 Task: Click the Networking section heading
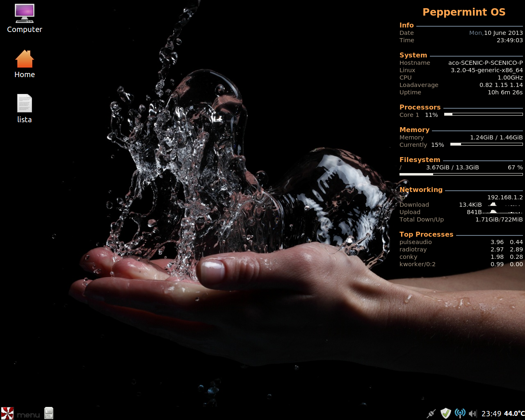coord(421,189)
